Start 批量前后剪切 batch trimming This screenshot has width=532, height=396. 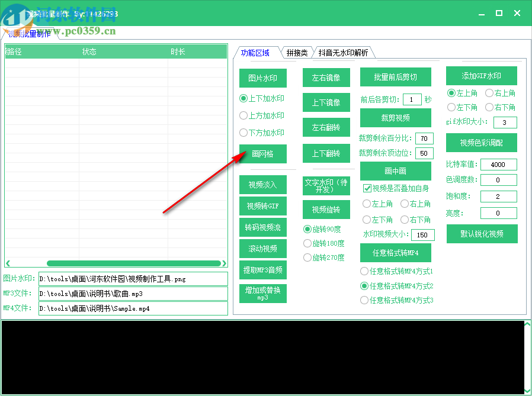click(395, 77)
